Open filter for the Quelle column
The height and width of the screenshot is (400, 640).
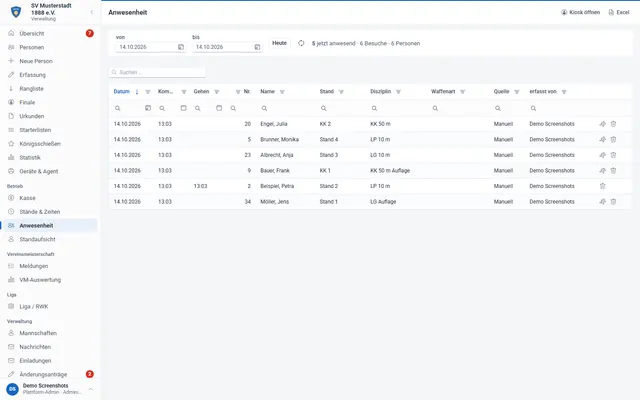click(517, 92)
